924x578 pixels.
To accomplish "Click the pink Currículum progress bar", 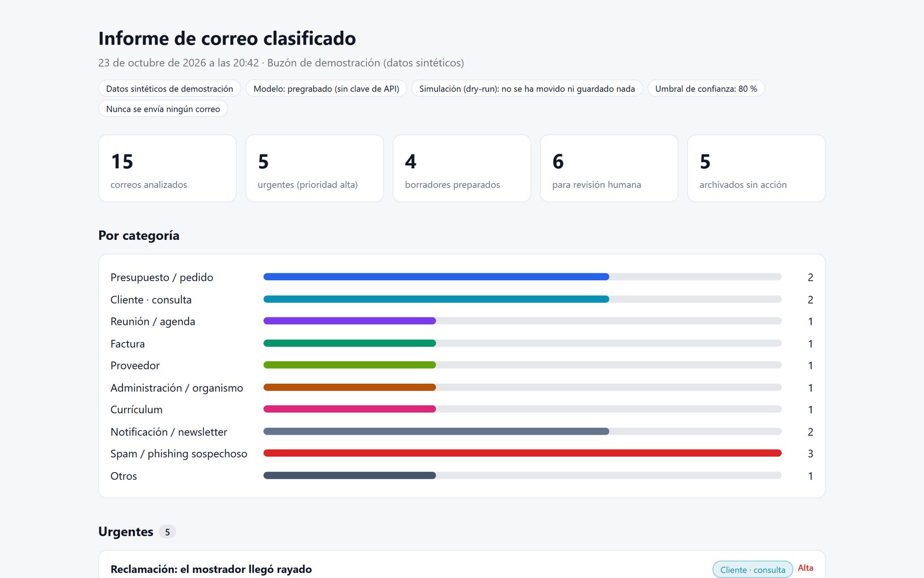I will pos(349,409).
